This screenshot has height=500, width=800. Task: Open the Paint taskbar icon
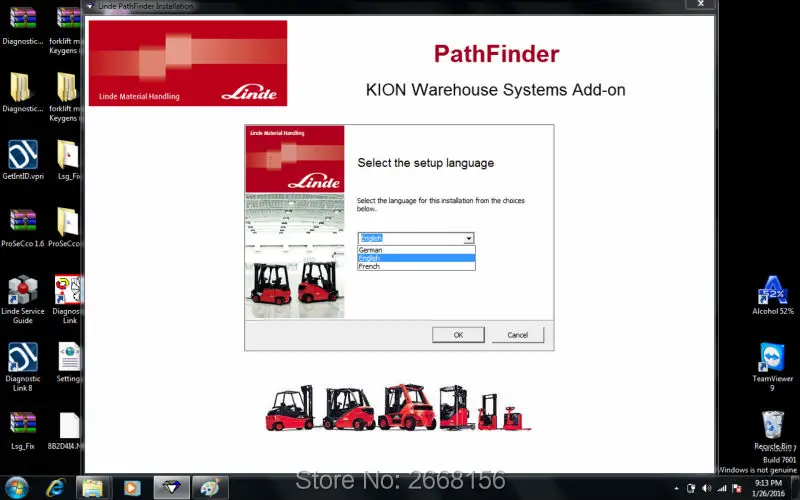[211, 488]
